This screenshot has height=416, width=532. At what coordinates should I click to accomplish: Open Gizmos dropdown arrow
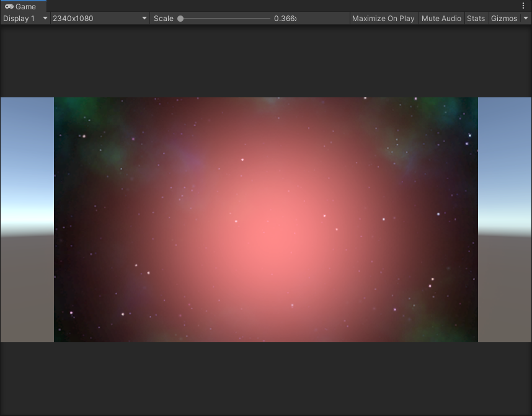526,19
